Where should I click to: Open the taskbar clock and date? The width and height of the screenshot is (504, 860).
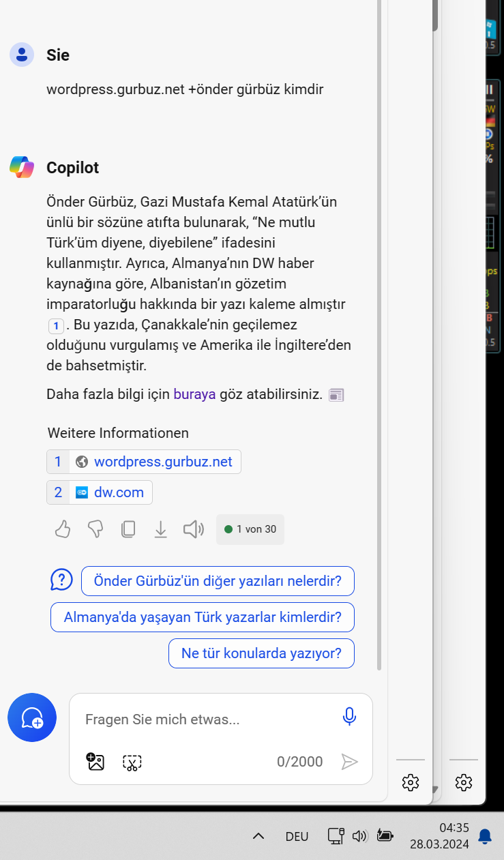[439, 836]
